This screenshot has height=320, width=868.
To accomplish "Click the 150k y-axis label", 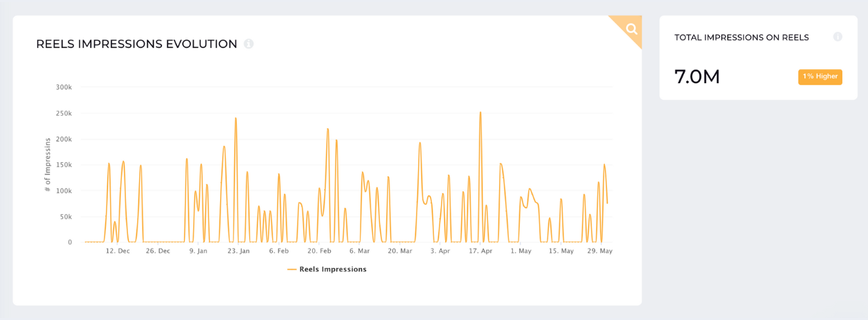I will [64, 165].
